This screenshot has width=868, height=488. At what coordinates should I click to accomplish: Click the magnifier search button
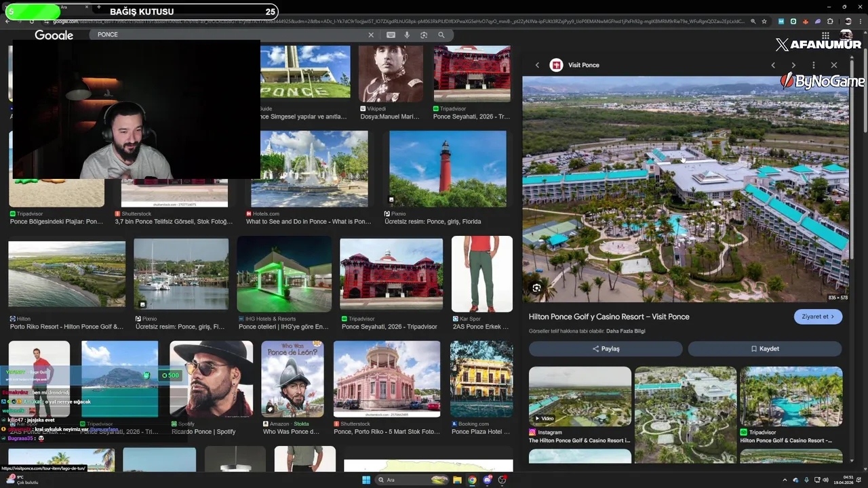pos(441,35)
